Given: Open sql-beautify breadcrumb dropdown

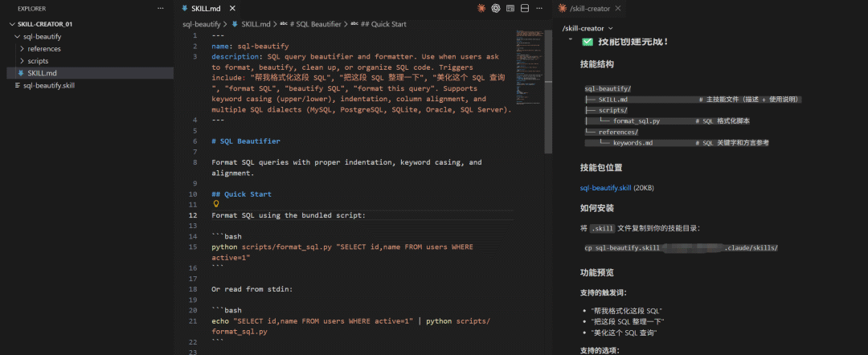Looking at the screenshot, I should pos(202,24).
